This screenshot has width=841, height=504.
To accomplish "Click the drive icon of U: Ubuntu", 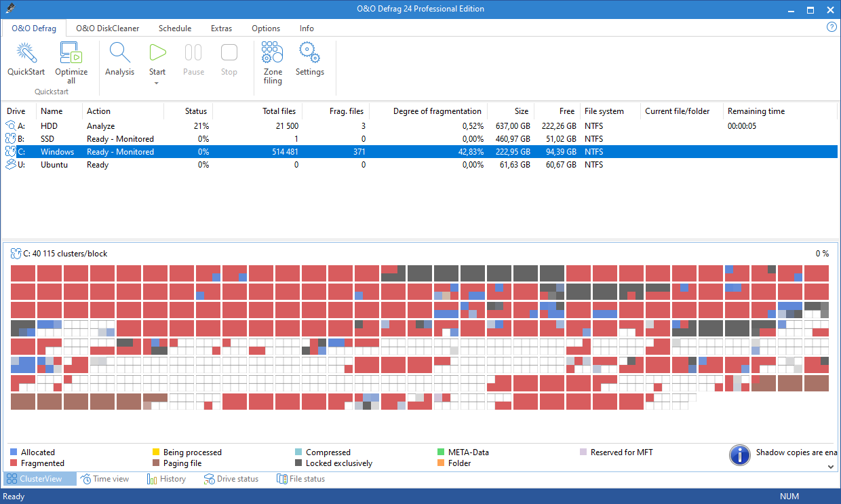I will pos(11,165).
